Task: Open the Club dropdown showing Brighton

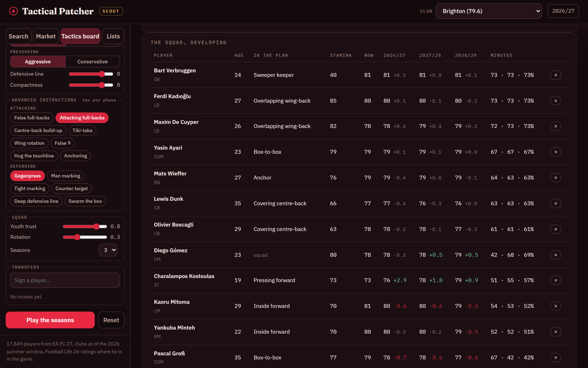Action: [x=488, y=11]
